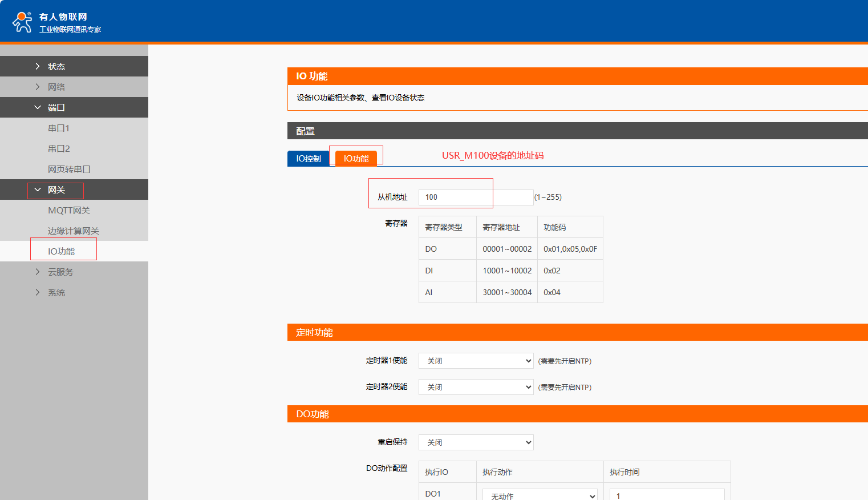Collapse the 网关 section chevron

[38, 189]
